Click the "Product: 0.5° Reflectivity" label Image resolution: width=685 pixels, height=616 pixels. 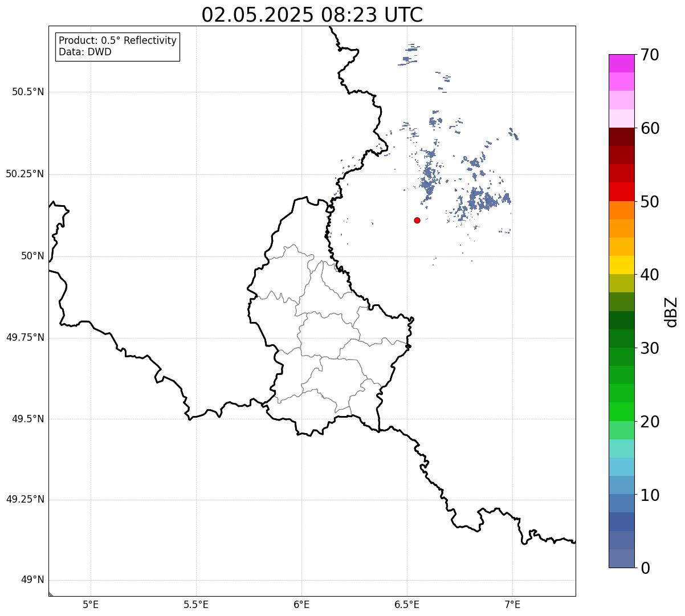pyautogui.click(x=118, y=41)
